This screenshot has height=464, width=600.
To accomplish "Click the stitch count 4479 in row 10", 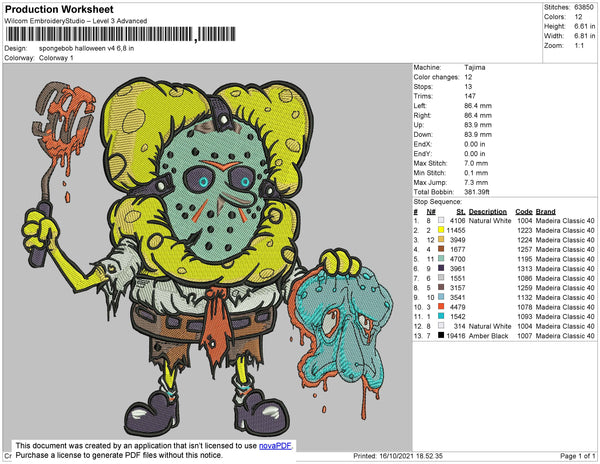I will point(458,307).
